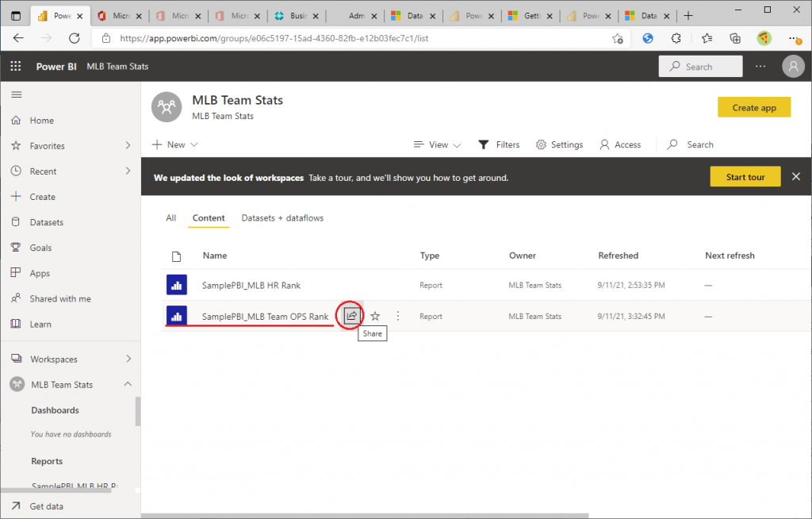
Task: Click the browser address bar URL
Action: click(x=274, y=38)
